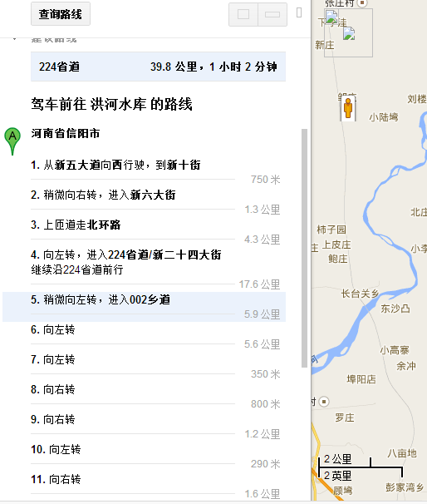Click the small narrow icon right of the header buttons

coord(299,12)
